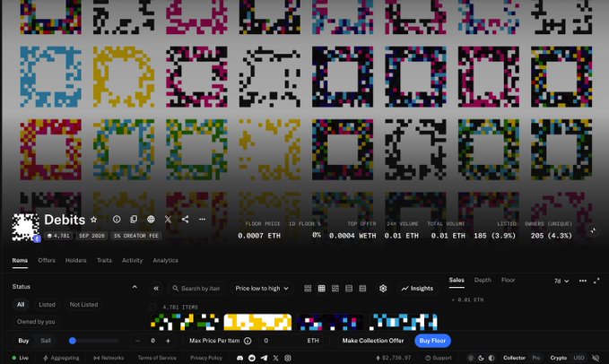
Task: Open Terms of Service link
Action: coord(157,358)
